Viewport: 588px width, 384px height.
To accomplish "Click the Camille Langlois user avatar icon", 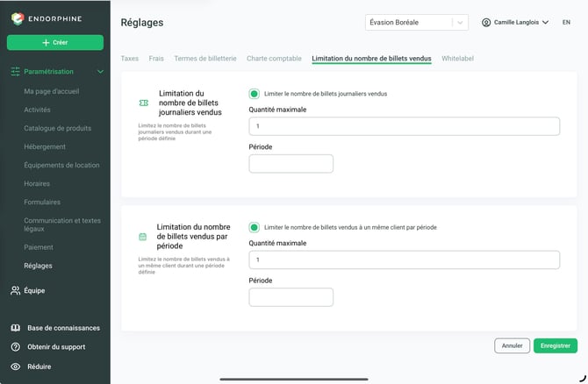I will click(486, 23).
